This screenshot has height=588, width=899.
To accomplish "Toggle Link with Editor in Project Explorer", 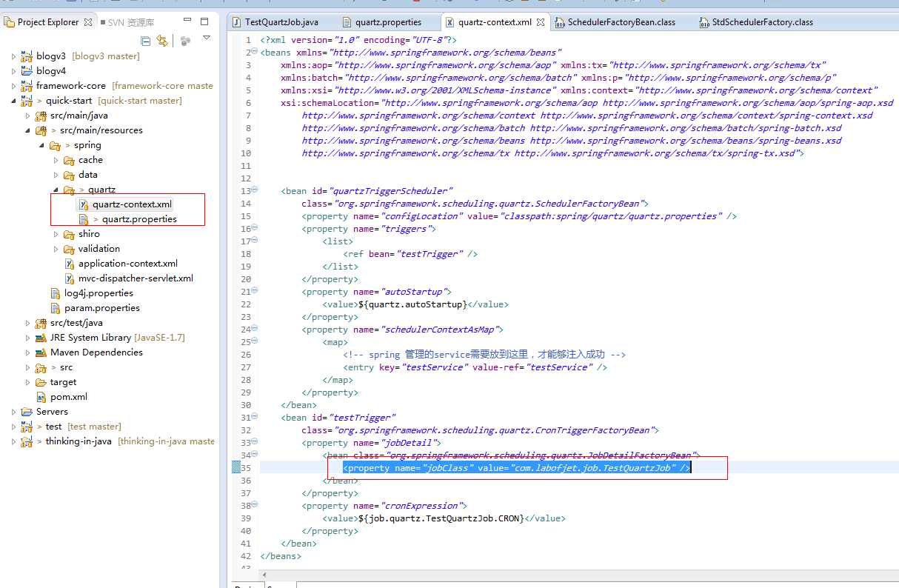I will point(162,40).
